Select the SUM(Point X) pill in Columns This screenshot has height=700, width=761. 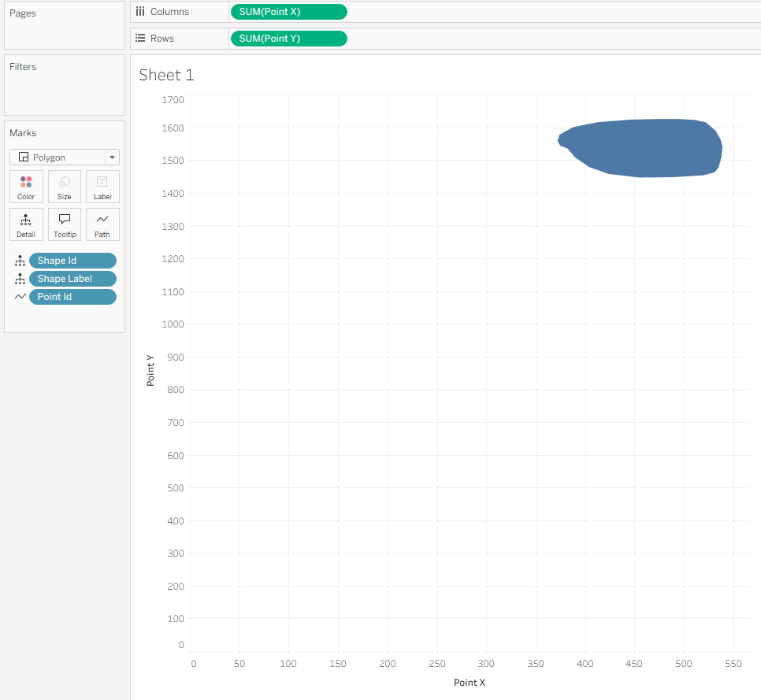point(289,12)
